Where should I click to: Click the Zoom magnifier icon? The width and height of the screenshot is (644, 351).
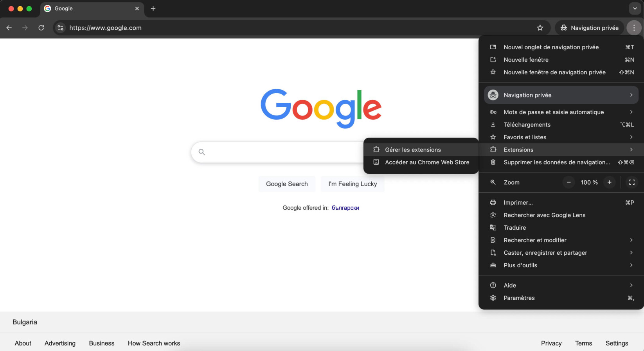point(493,182)
